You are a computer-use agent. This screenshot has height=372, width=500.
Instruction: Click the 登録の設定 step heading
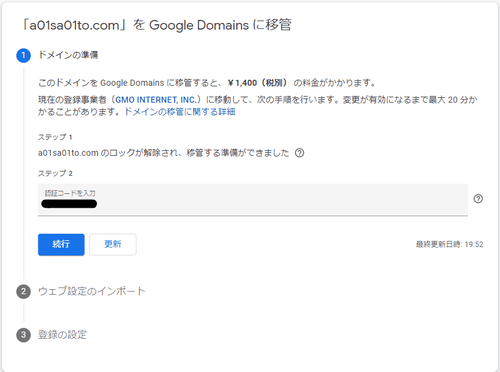click(62, 334)
